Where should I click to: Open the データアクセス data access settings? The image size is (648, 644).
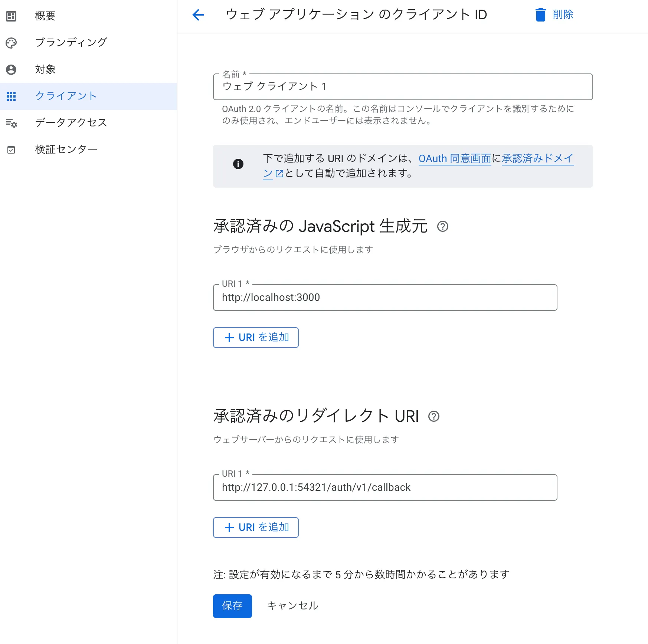click(71, 122)
